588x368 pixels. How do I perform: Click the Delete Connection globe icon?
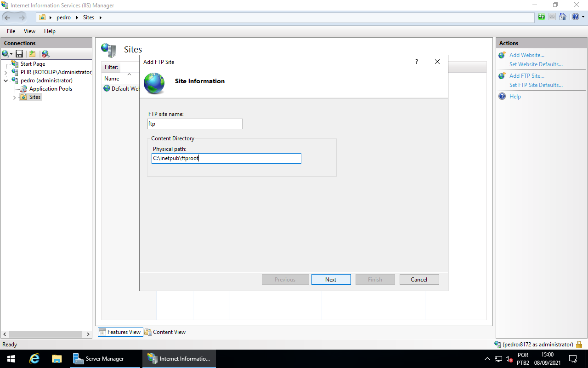pyautogui.click(x=45, y=54)
